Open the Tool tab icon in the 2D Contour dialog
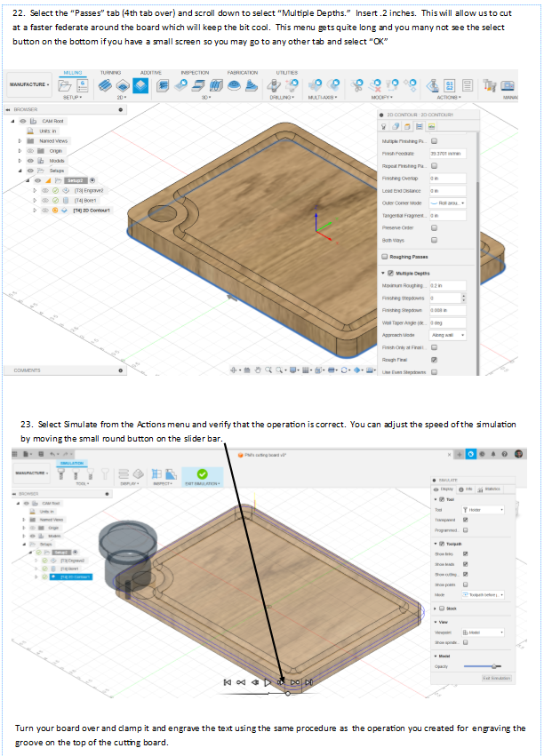The image size is (544, 756). coord(384,126)
